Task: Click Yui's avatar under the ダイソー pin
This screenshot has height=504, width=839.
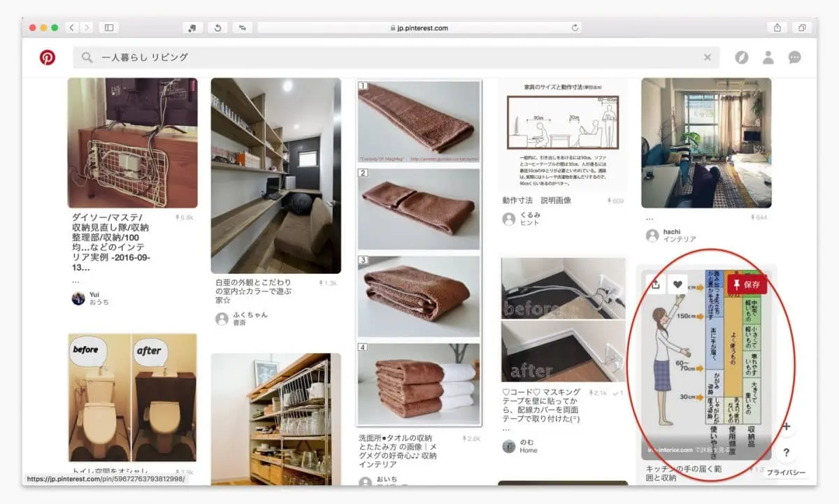Action: (78, 298)
